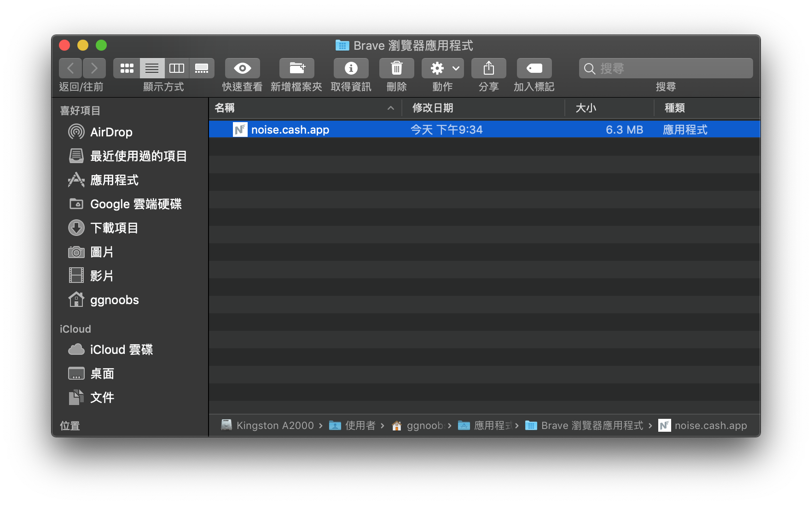Click 應用程式 folder in the path bar
The width and height of the screenshot is (812, 505).
pyautogui.click(x=485, y=425)
